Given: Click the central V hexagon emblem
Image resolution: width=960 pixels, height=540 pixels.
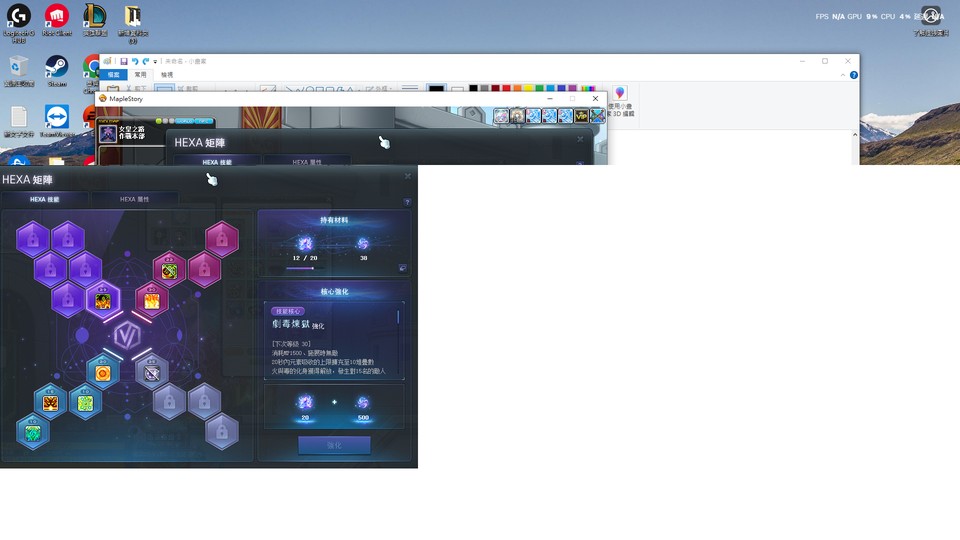Looking at the screenshot, I should tap(127, 335).
